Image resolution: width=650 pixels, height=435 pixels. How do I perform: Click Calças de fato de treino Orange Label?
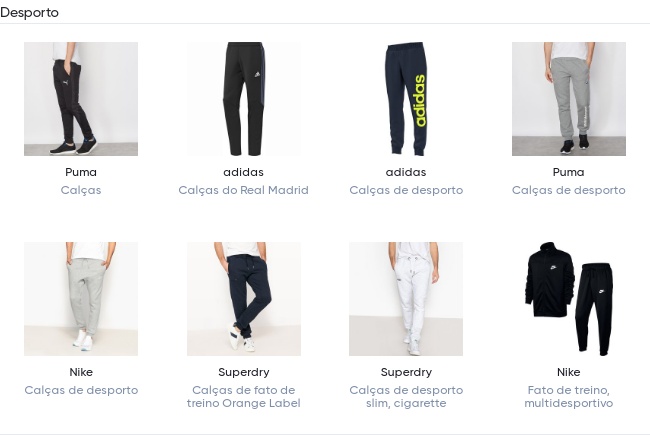tap(244, 396)
